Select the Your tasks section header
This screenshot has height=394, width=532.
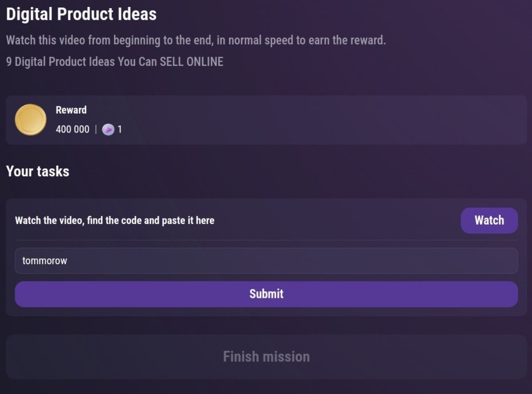coord(38,172)
